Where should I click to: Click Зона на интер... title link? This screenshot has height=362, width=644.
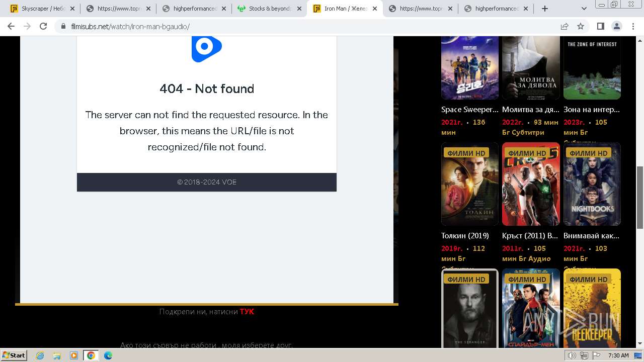[x=592, y=109]
